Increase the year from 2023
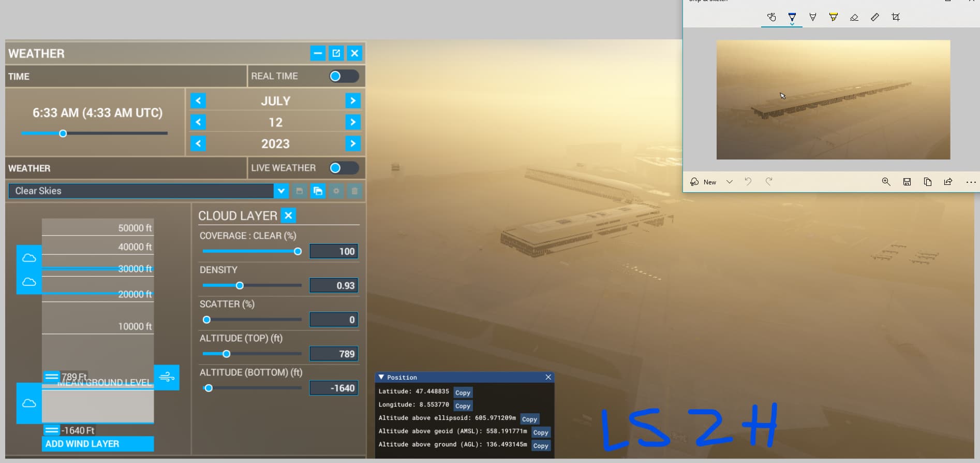The image size is (980, 463). pos(353,143)
